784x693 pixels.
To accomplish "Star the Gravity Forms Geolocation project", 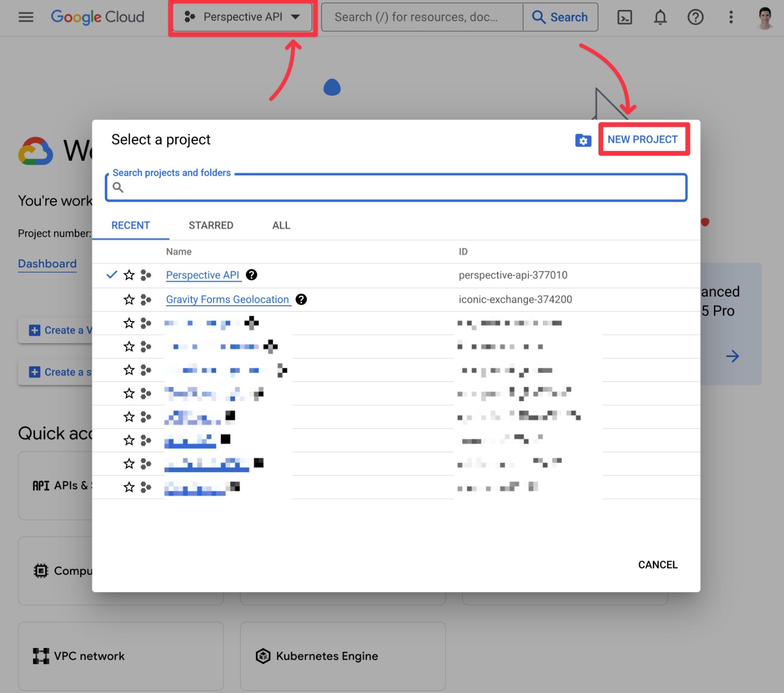I will click(x=129, y=299).
